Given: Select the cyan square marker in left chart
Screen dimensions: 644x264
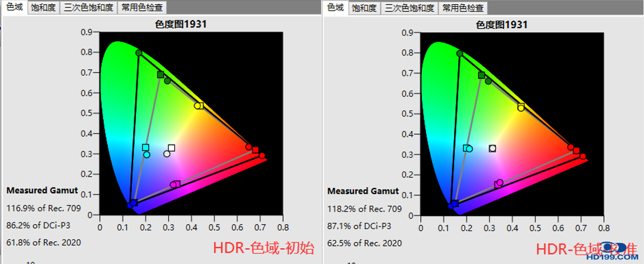Looking at the screenshot, I should 145,148.
